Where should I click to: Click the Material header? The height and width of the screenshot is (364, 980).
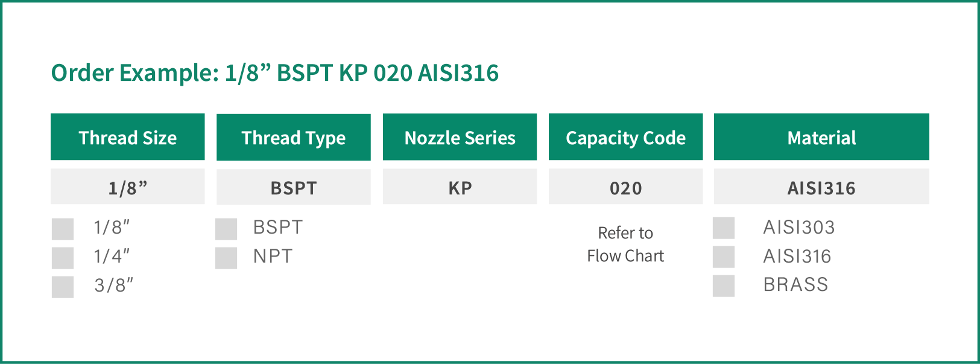[x=821, y=137]
